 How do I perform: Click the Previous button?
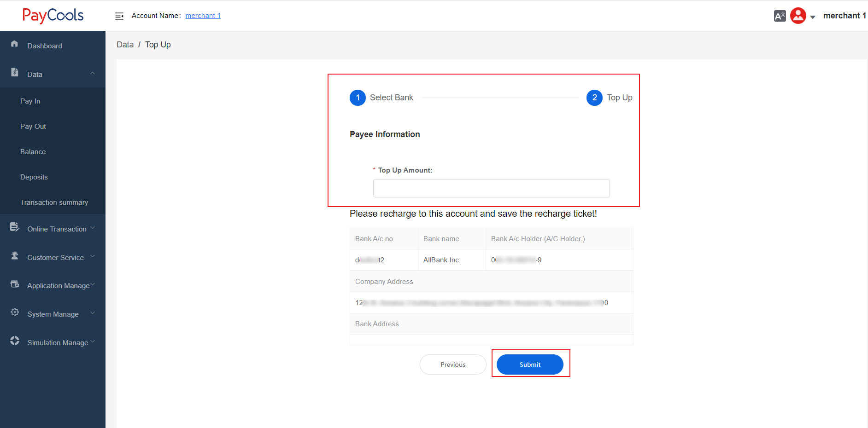[x=453, y=364]
